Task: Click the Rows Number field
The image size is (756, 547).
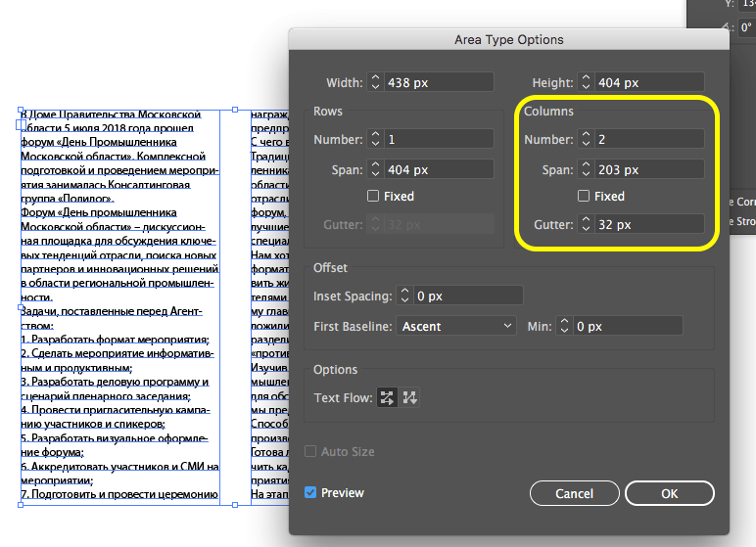Action: point(439,139)
